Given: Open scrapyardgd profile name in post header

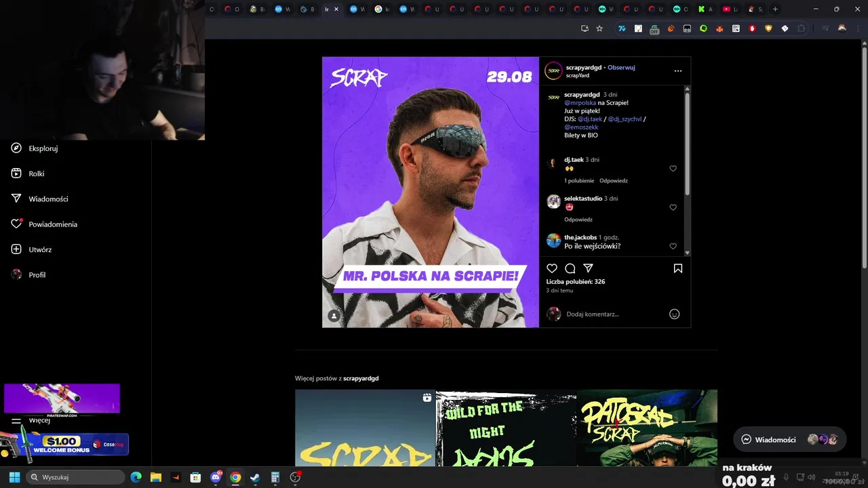Looking at the screenshot, I should click(x=583, y=67).
